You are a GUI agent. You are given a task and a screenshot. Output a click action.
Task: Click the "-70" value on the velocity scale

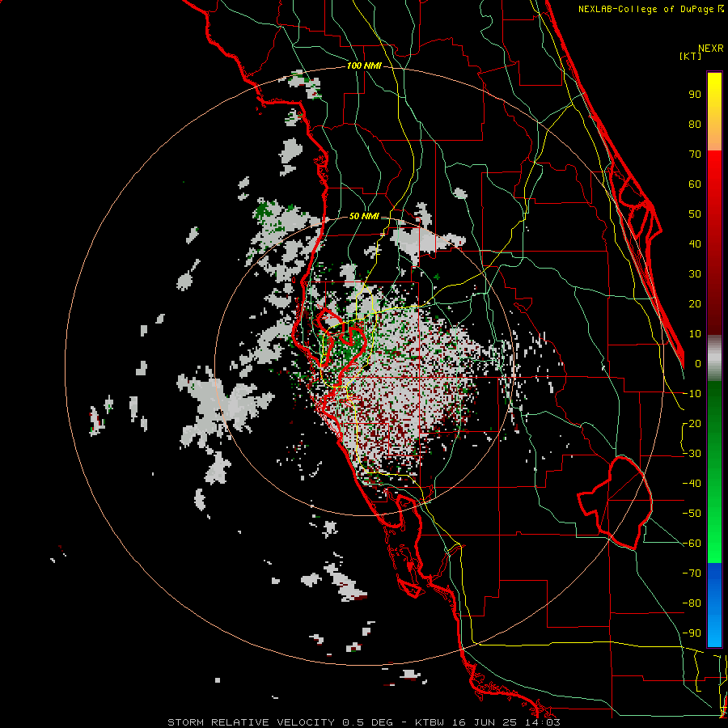tap(692, 574)
